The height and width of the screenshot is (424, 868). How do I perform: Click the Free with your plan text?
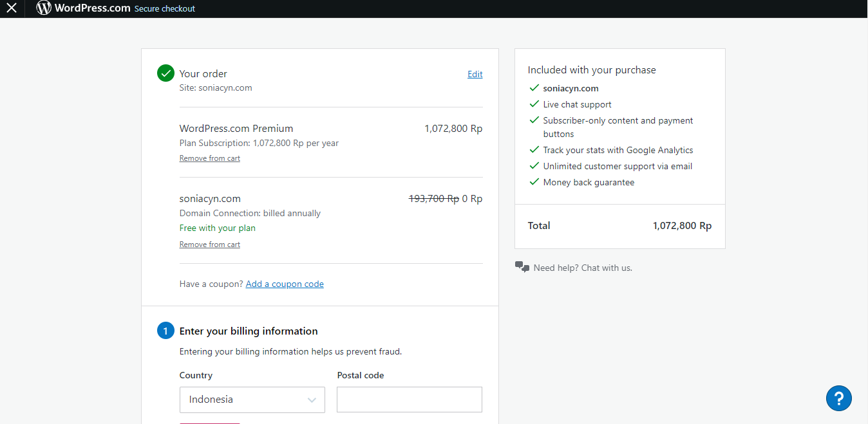tap(218, 228)
